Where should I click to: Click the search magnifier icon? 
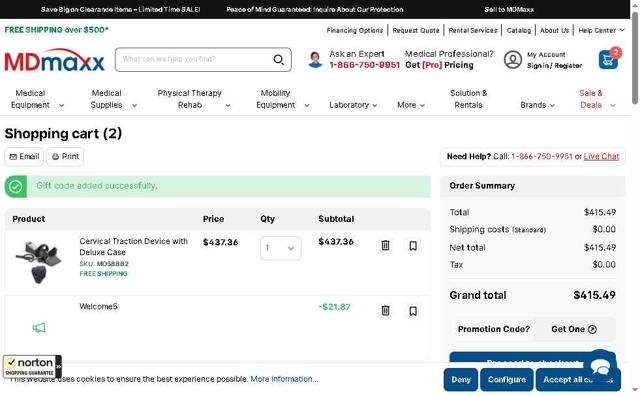(279, 60)
